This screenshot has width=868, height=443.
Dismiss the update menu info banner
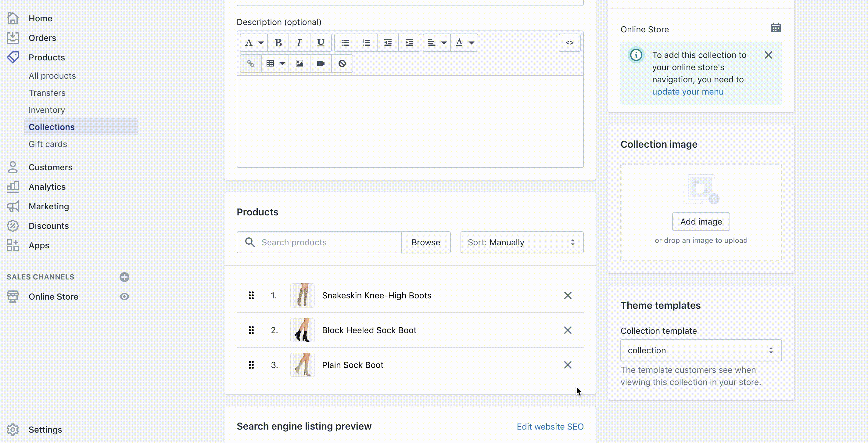(x=768, y=55)
